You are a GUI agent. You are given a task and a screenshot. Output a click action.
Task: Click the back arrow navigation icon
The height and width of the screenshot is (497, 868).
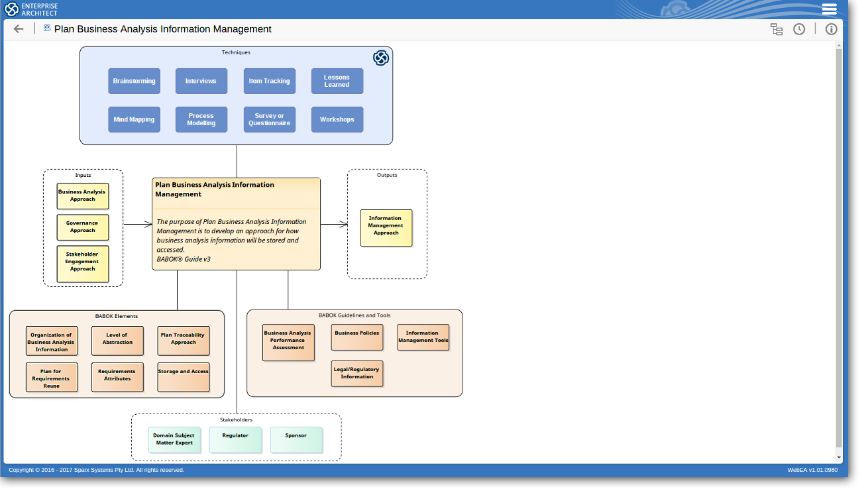pyautogui.click(x=19, y=29)
